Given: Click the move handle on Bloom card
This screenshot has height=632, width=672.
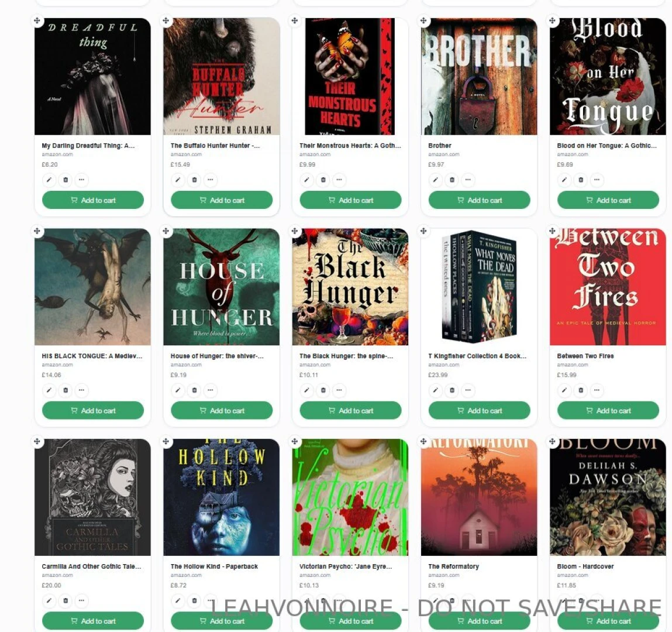Looking at the screenshot, I should click(x=553, y=441).
